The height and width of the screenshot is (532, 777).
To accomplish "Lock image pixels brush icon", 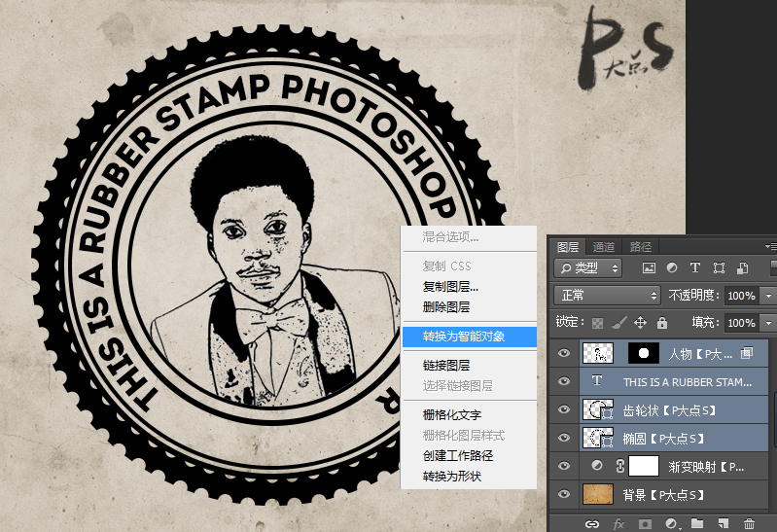I will 618,323.
